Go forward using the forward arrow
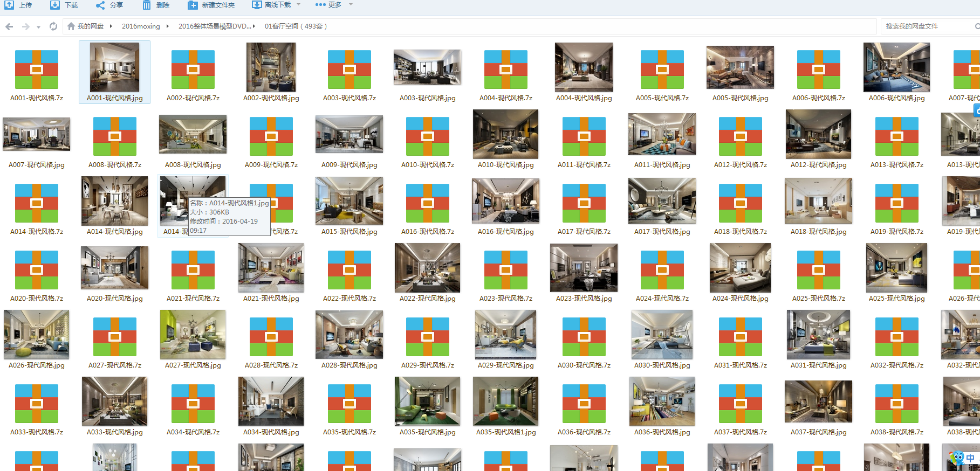 pyautogui.click(x=25, y=26)
